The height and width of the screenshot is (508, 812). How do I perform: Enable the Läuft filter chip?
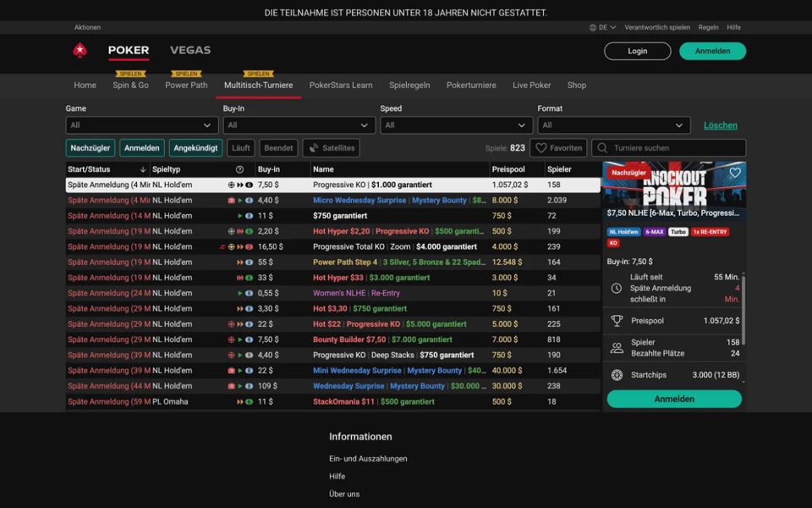(x=241, y=147)
